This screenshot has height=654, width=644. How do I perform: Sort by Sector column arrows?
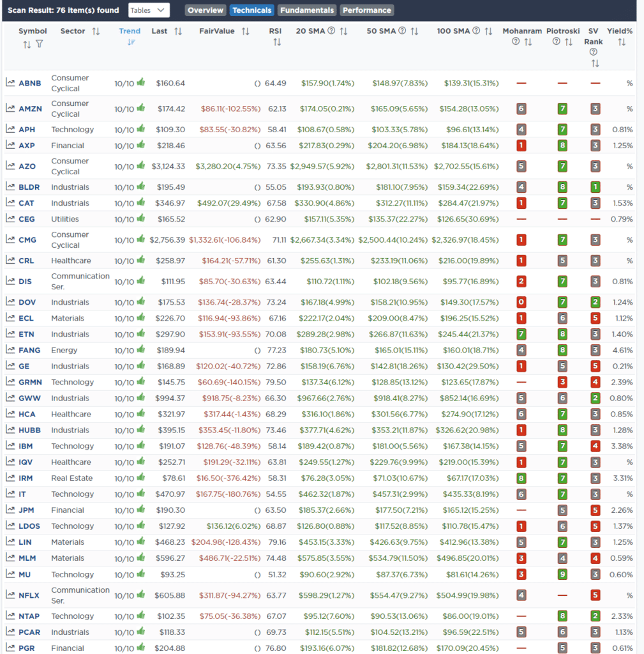click(x=96, y=31)
